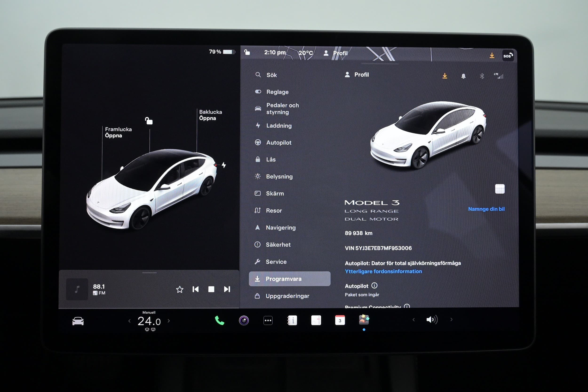Open the phone app in bottom bar
588x392 pixels.
click(x=219, y=320)
